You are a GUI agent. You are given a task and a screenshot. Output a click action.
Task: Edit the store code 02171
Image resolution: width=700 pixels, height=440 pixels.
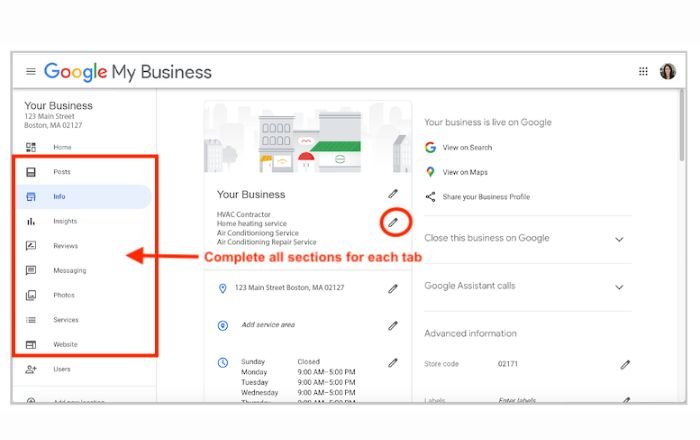point(625,365)
